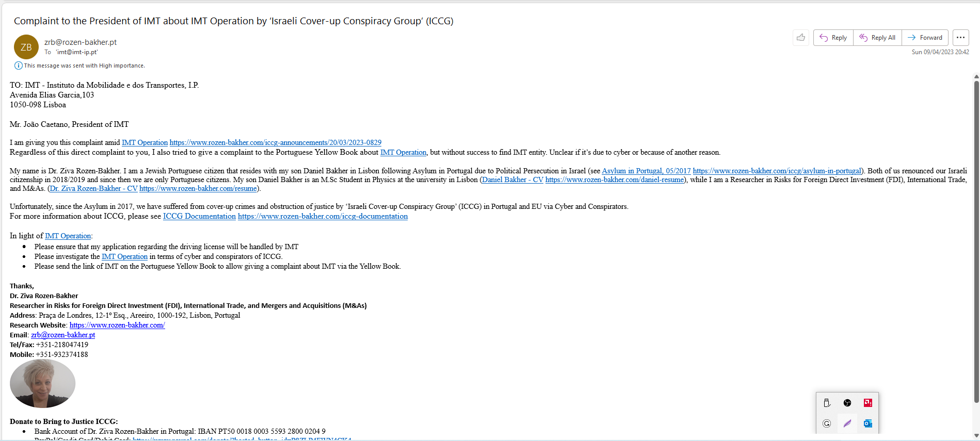Click the Praça de Londres address line

(125, 315)
